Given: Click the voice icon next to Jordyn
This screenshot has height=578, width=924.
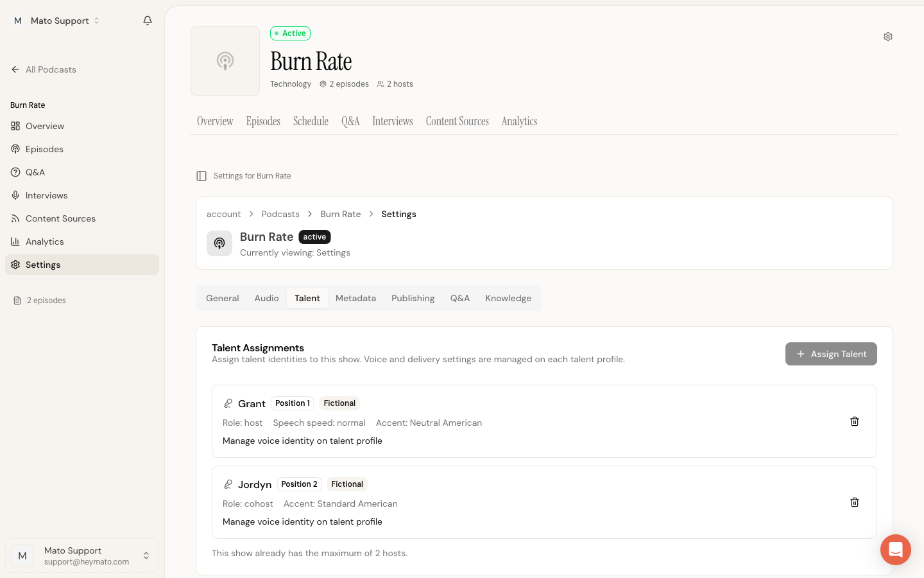Looking at the screenshot, I should 228,484.
